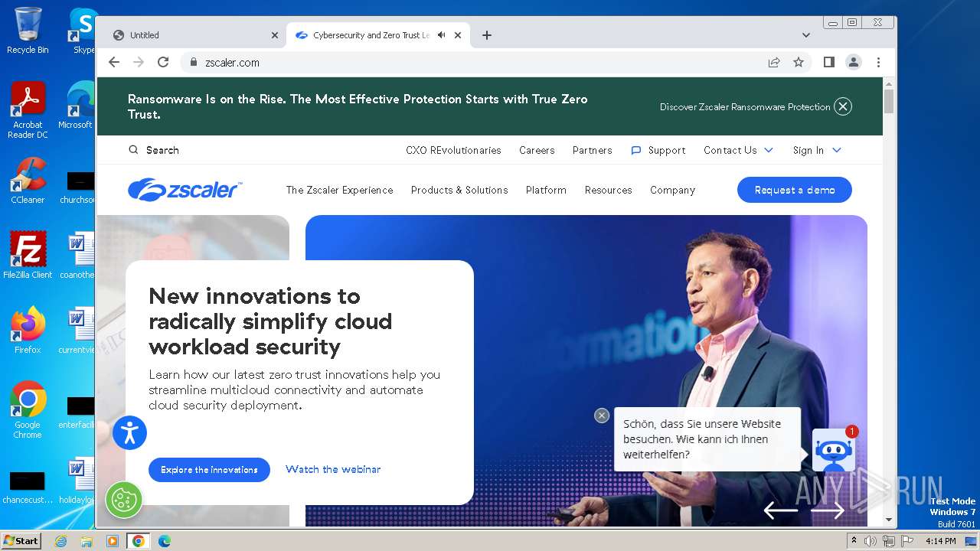Open Microsoft Edge in taskbar
This screenshot has width=980, height=551.
click(164, 541)
